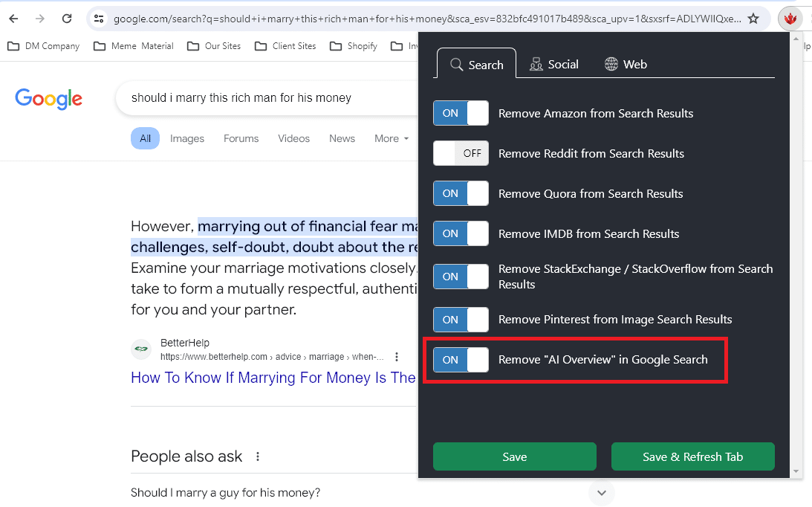Open Shopify bookmarks folder
812x507 pixels.
353,46
